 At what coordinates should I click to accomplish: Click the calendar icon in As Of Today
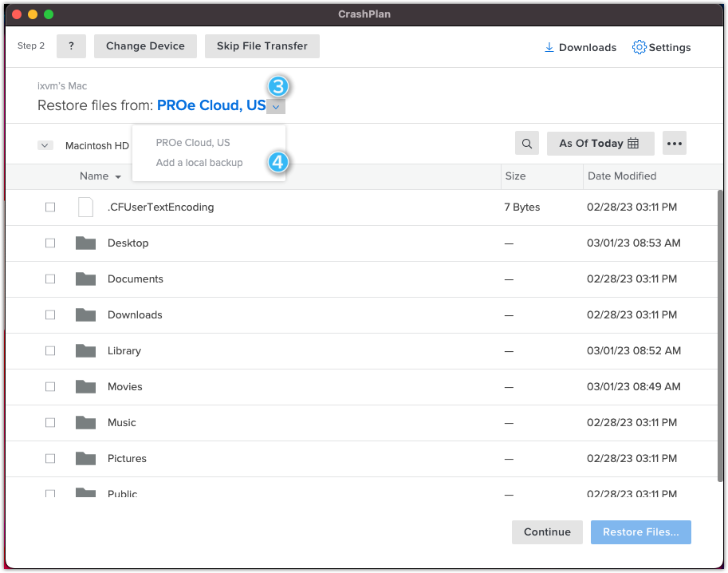tap(633, 143)
